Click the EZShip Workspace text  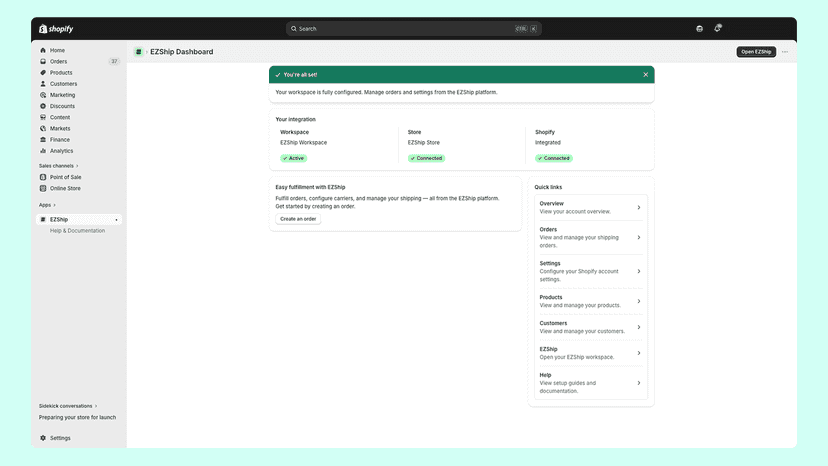(304, 143)
